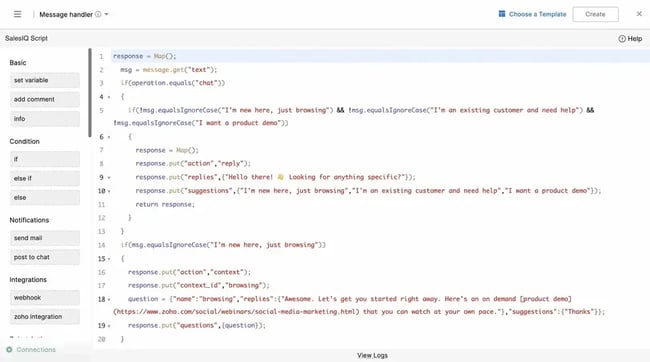Collapse code fold at line 18
This screenshot has height=362, width=650.
109,299
